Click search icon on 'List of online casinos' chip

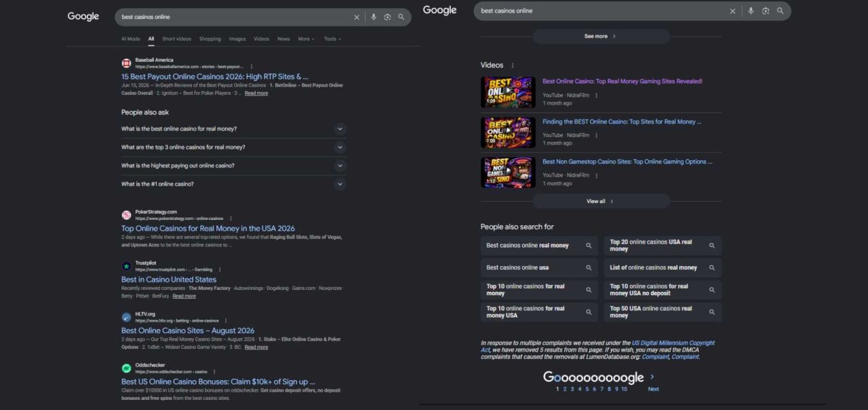click(x=712, y=267)
